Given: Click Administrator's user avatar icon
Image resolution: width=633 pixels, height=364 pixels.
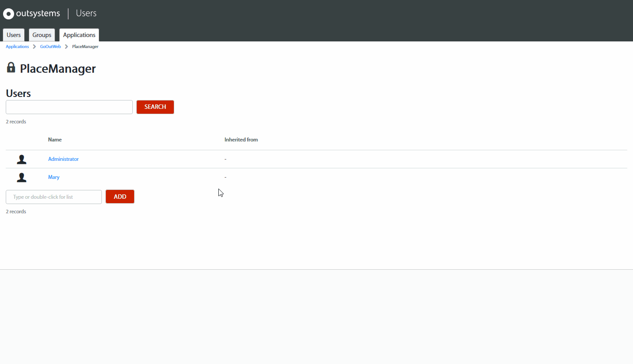Looking at the screenshot, I should tap(21, 159).
